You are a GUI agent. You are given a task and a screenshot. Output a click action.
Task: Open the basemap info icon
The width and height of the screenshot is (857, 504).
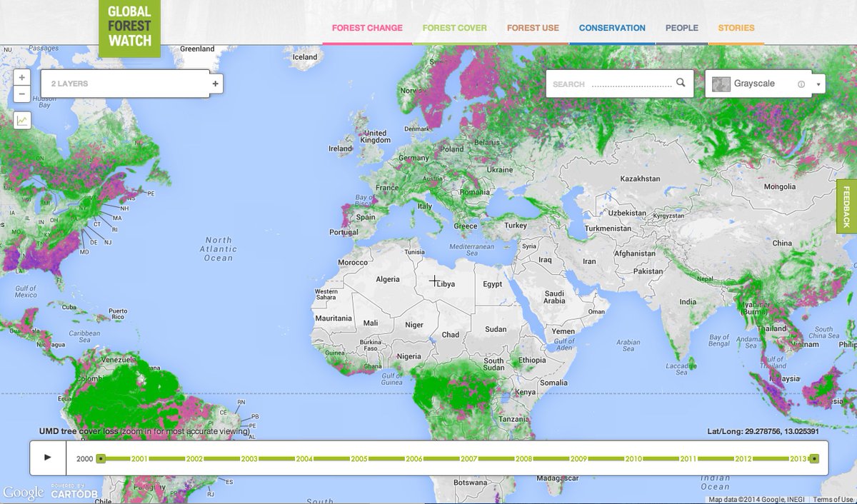tap(801, 84)
